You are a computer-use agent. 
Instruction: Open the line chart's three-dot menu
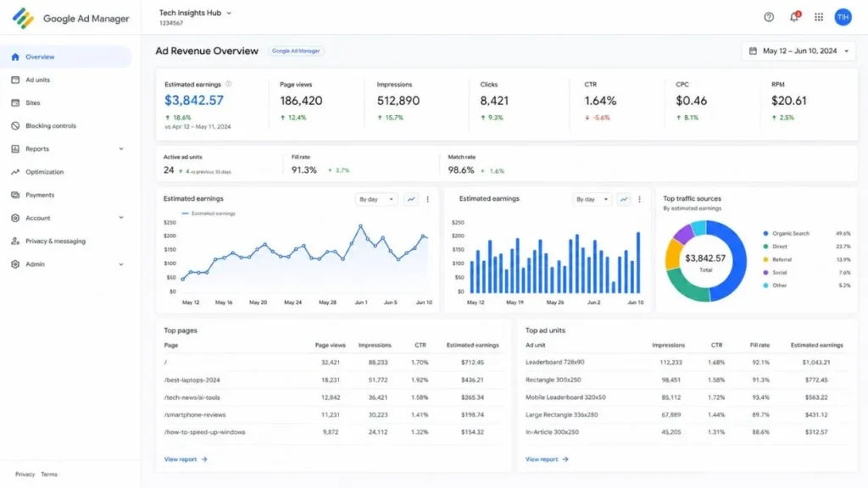[427, 199]
